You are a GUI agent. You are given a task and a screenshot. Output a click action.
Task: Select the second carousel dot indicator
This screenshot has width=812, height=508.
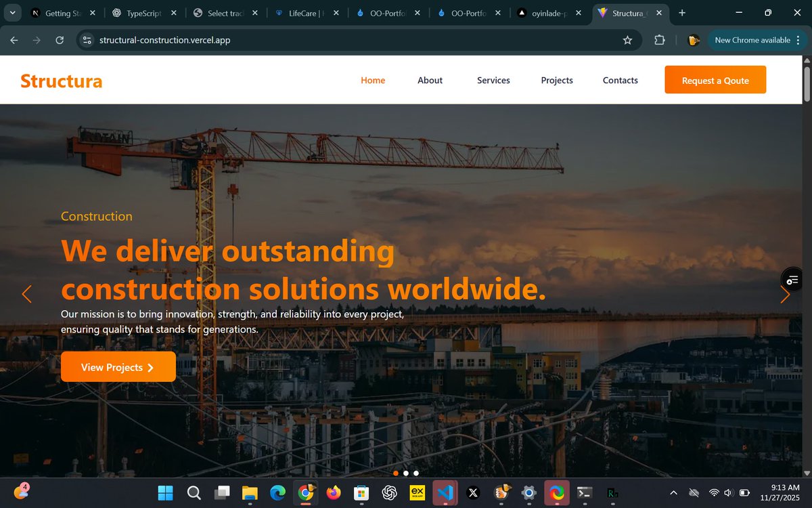[x=405, y=473]
